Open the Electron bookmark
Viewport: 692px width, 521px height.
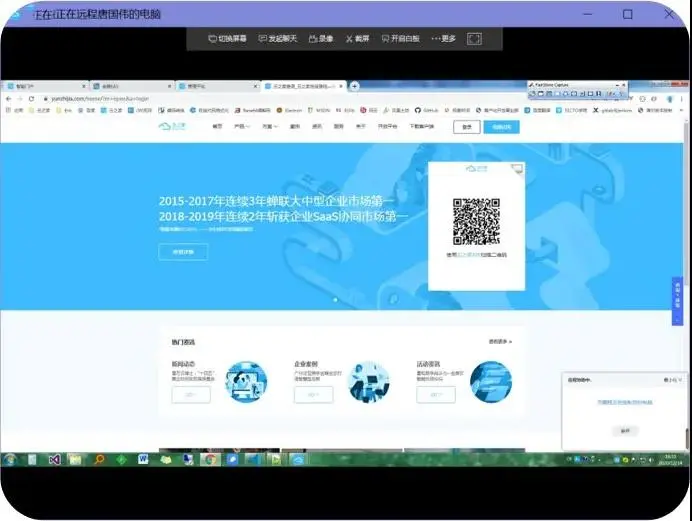pos(289,110)
